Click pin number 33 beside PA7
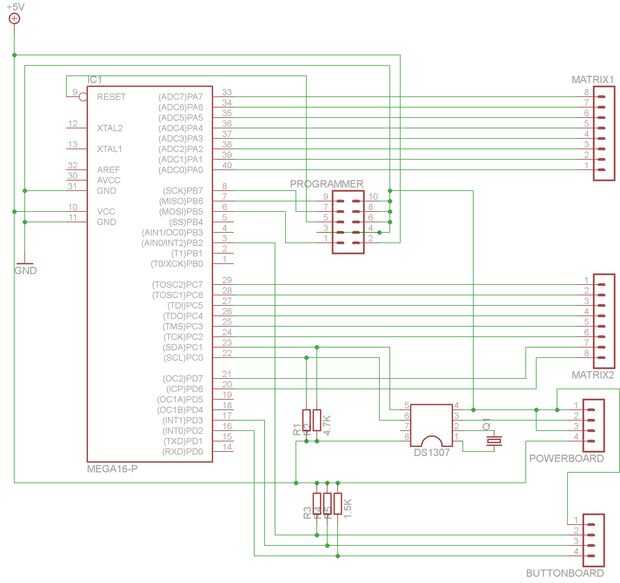Viewport: 620px width, 583px height. pos(227,92)
